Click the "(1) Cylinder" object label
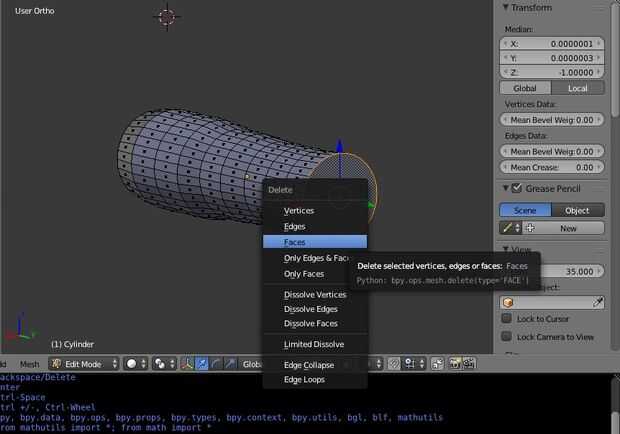This screenshot has width=620, height=434. pos(72,344)
